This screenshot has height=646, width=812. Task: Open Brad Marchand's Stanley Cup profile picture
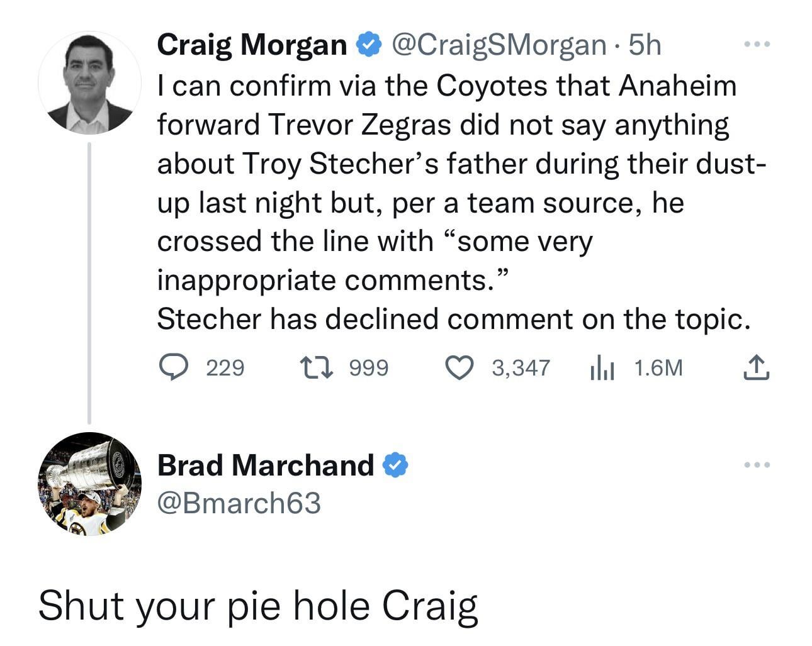click(89, 484)
